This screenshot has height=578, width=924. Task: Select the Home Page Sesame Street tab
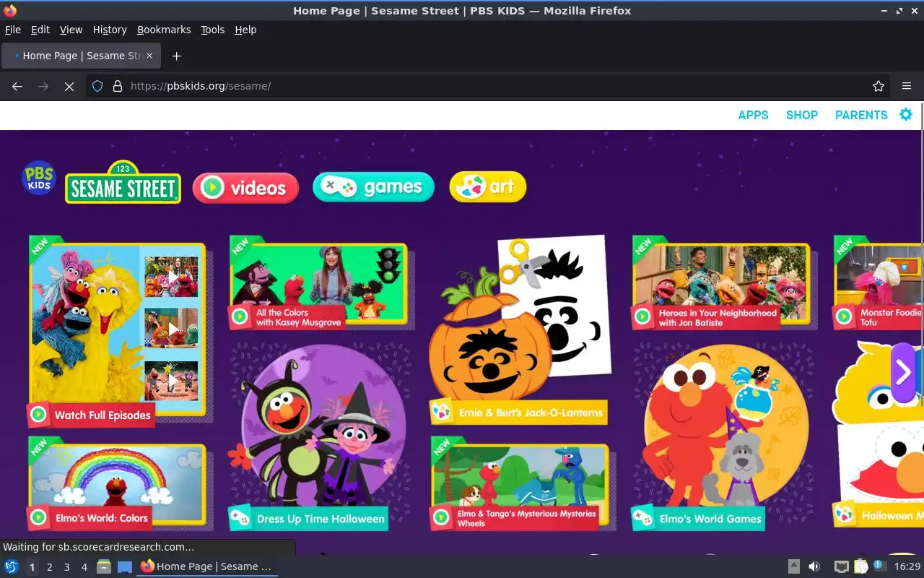pyautogui.click(x=82, y=56)
